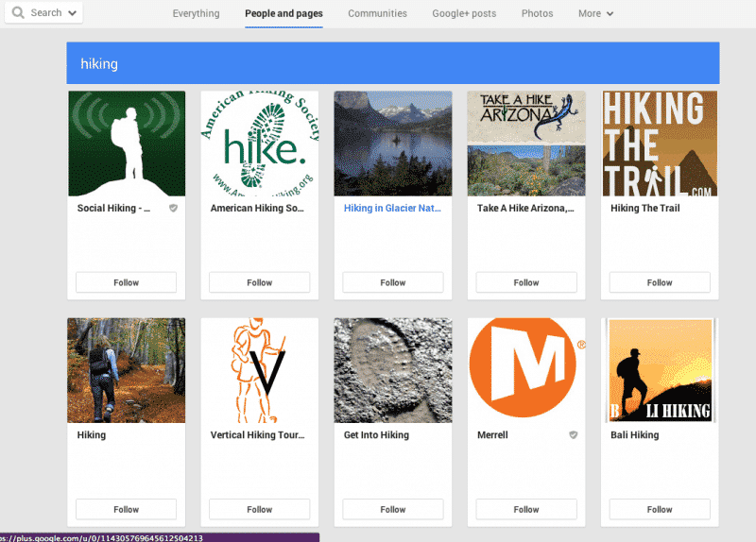The width and height of the screenshot is (756, 542).
Task: Follow the Hiking page with forest photo
Action: [127, 509]
